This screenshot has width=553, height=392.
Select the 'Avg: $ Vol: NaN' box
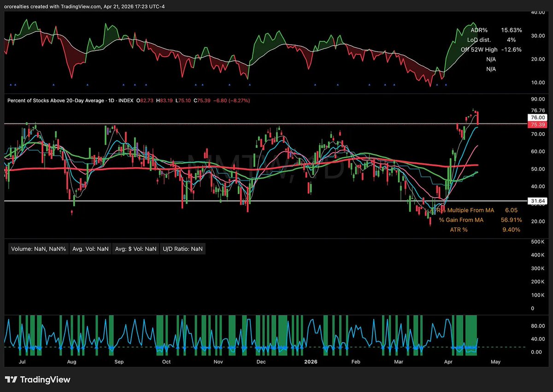click(x=136, y=249)
